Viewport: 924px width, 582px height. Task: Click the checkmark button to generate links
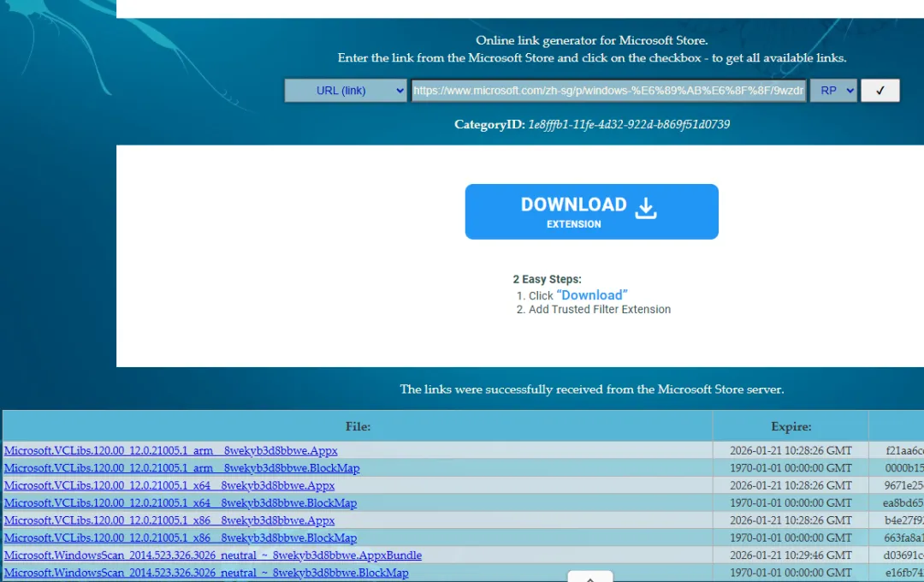click(x=880, y=91)
